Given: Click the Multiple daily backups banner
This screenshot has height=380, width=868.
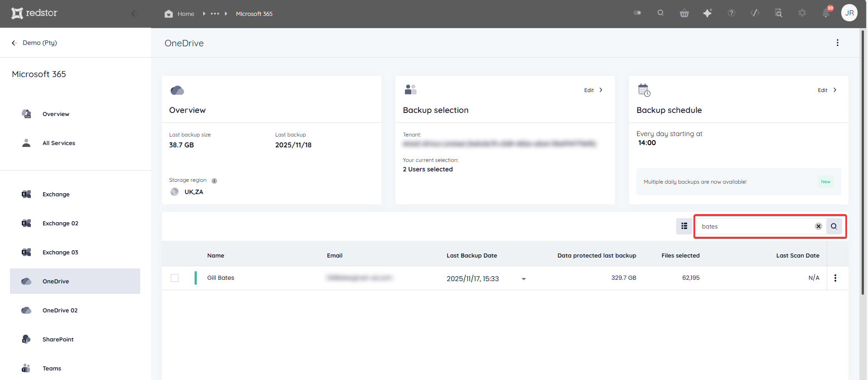Looking at the screenshot, I should 738,182.
